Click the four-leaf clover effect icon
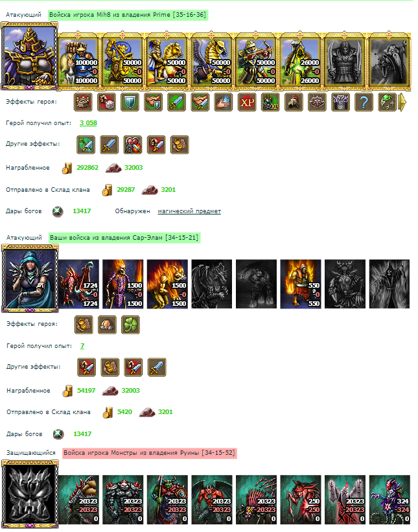418x532 pixels. (131, 325)
